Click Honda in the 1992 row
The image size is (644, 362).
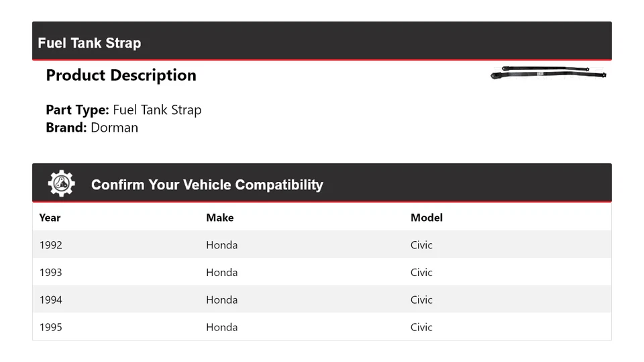pyautogui.click(x=221, y=245)
